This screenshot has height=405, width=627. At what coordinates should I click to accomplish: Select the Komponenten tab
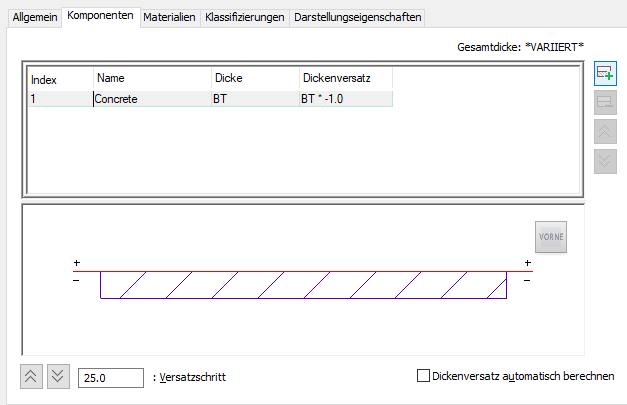coord(100,16)
